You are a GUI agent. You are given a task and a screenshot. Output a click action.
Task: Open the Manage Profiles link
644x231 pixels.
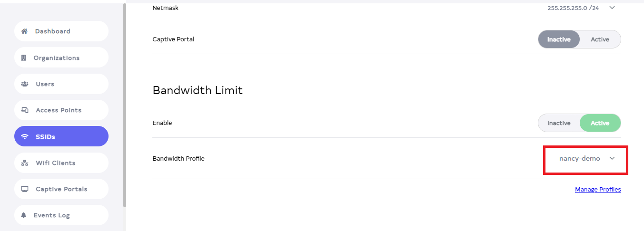pyautogui.click(x=598, y=190)
